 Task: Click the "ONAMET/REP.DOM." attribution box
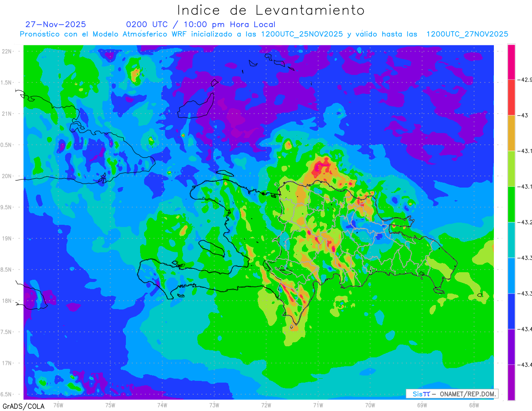point(452,394)
